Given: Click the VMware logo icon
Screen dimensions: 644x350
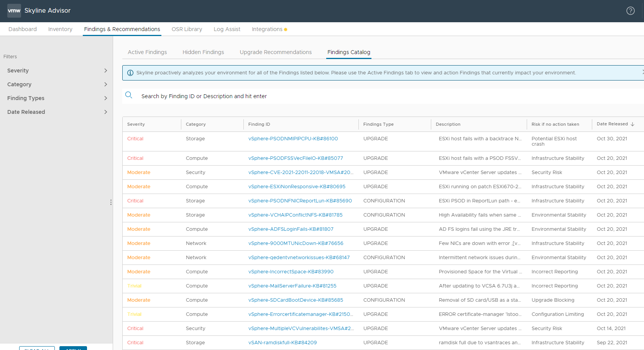Looking at the screenshot, I should (14, 11).
